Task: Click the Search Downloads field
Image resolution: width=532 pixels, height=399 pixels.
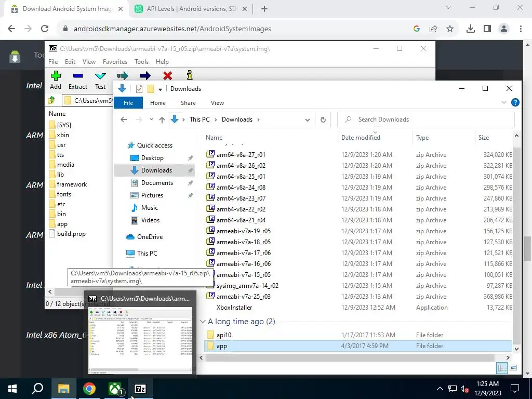Action: (x=426, y=119)
